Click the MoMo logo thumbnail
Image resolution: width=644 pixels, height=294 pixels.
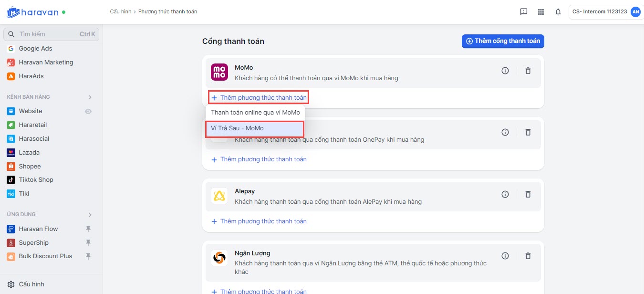220,72
